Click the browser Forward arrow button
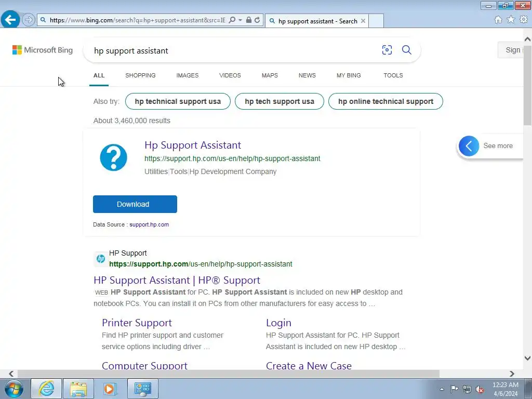The width and height of the screenshot is (532, 399). pyautogui.click(x=29, y=20)
